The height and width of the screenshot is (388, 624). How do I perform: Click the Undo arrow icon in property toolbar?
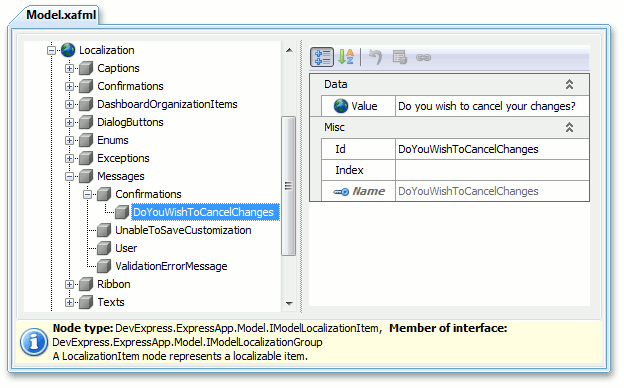[x=375, y=57]
